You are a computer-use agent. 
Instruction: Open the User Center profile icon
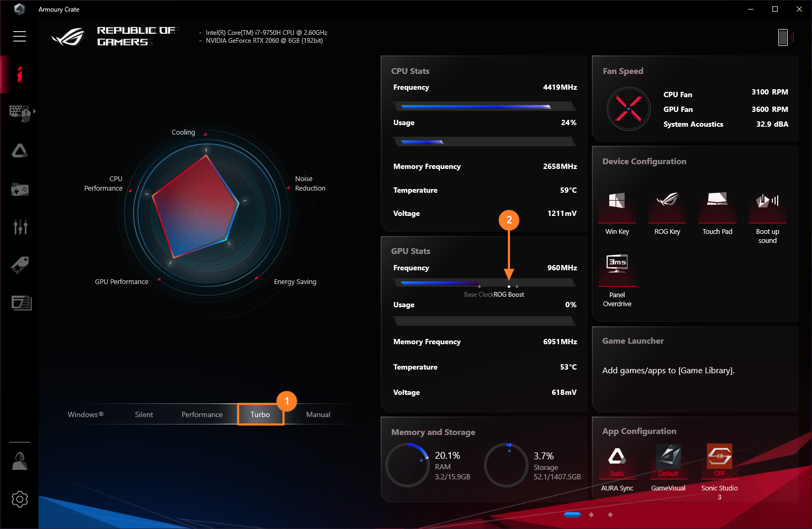(20, 461)
